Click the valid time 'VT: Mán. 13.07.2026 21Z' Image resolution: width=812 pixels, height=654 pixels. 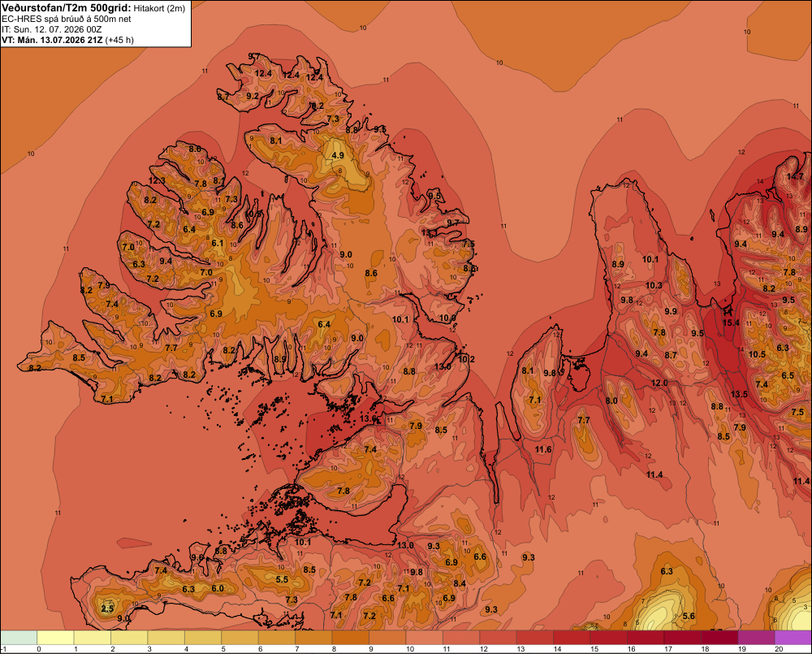tap(52, 40)
